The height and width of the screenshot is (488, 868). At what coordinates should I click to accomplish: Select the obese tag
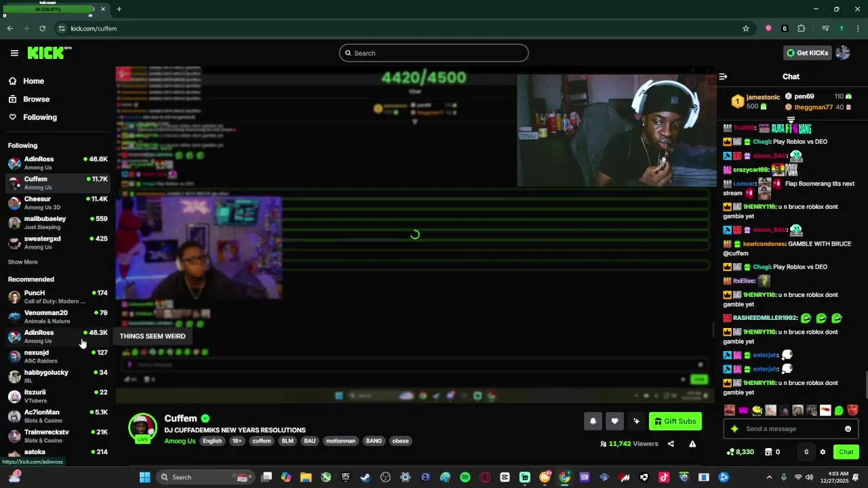coord(401,441)
